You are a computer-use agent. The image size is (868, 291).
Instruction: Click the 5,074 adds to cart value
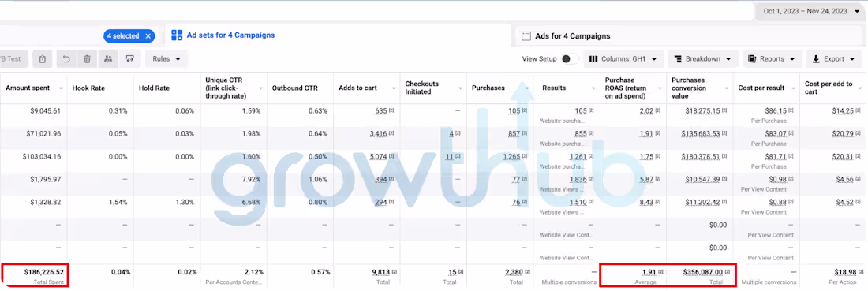pyautogui.click(x=378, y=157)
